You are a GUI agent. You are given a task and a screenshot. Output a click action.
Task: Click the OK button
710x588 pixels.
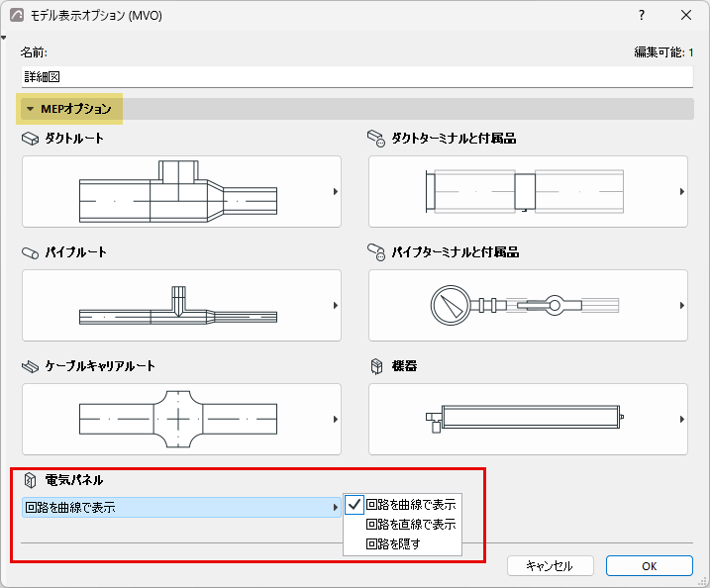click(x=650, y=566)
